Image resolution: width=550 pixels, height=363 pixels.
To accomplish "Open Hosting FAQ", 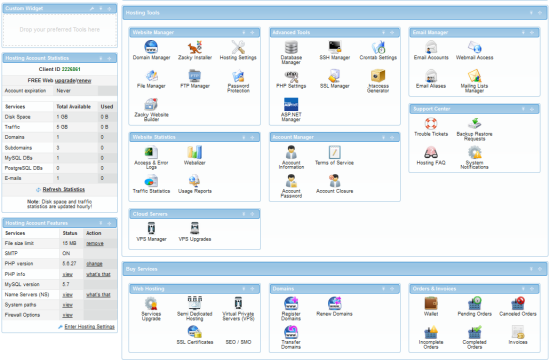I will click(431, 156).
